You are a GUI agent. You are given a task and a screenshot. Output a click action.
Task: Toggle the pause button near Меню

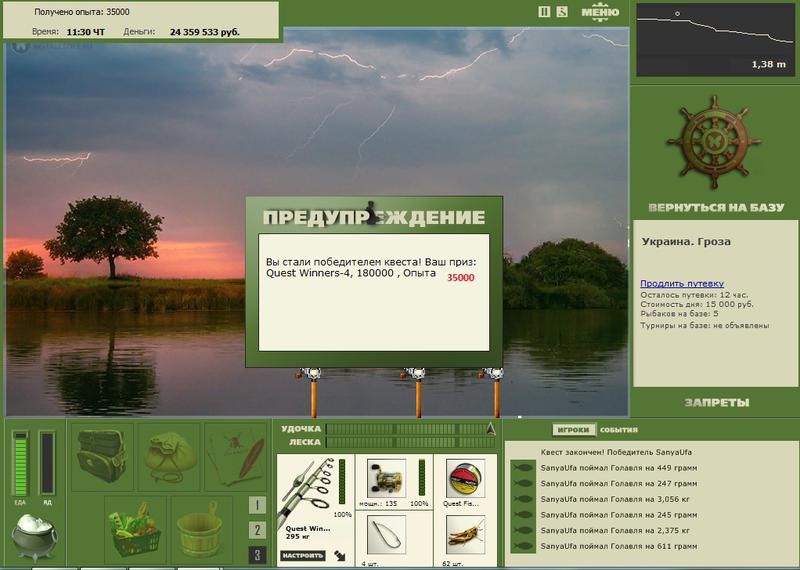pos(544,12)
